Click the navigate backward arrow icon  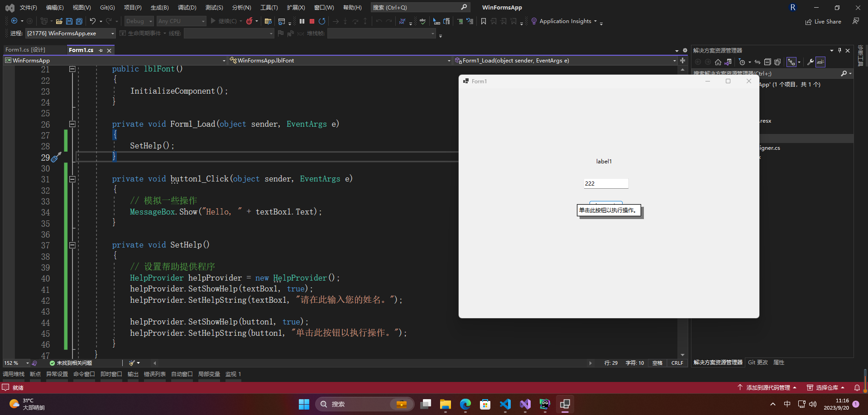14,21
